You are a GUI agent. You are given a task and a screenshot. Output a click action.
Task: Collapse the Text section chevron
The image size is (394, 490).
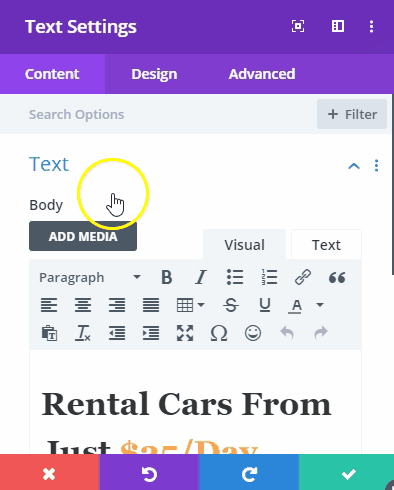click(x=354, y=166)
